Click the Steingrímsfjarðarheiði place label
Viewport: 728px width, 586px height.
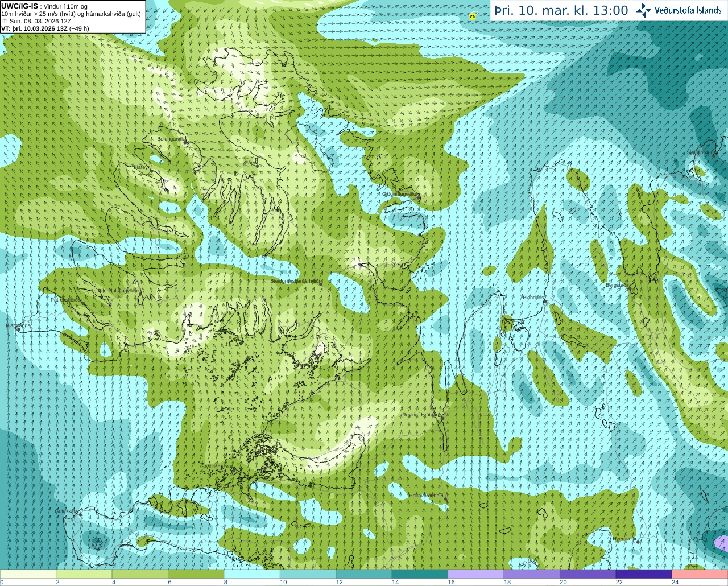296,281
